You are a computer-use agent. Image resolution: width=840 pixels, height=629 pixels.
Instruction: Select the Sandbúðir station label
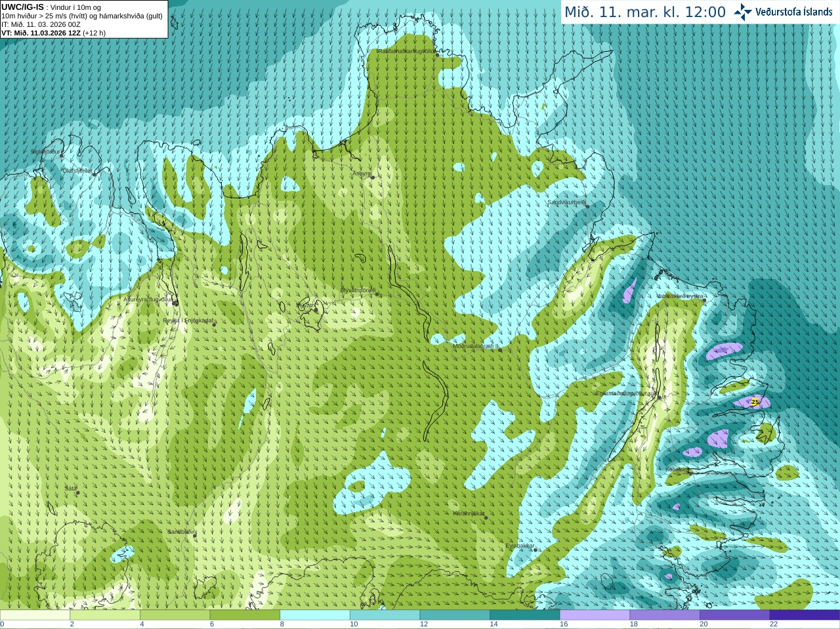coord(180,532)
